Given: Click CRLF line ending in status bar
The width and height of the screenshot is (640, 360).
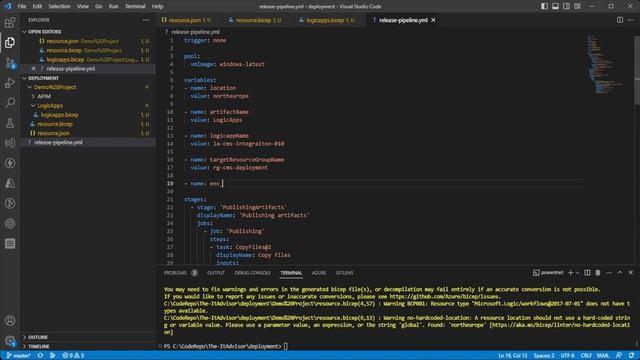Looking at the screenshot, I should tap(586, 356).
